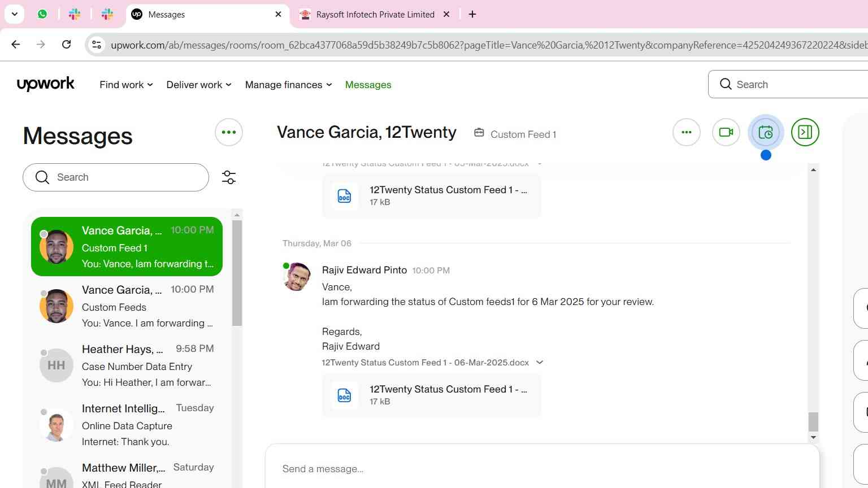Expand options for 06-Mar-2025.docx attachment

click(540, 363)
